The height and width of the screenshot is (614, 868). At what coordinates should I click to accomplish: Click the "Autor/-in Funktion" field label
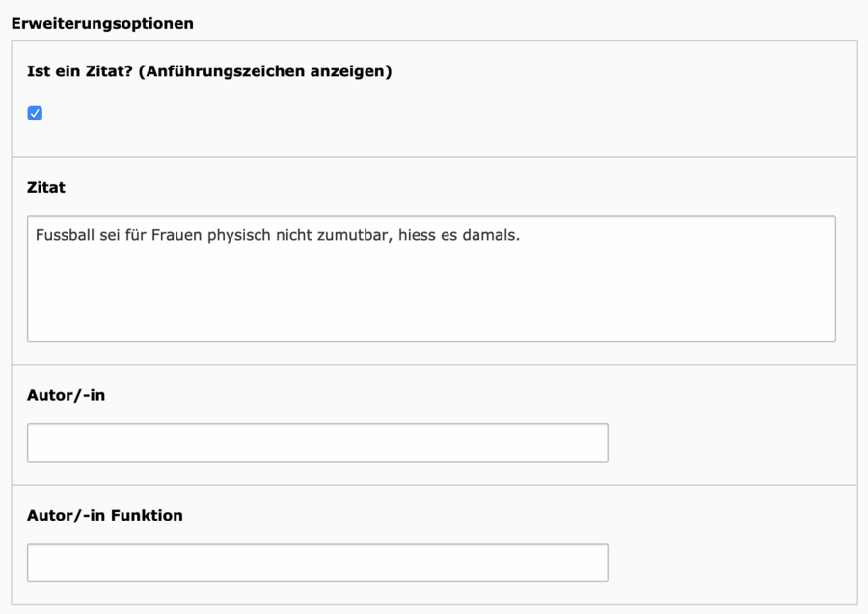click(x=104, y=516)
